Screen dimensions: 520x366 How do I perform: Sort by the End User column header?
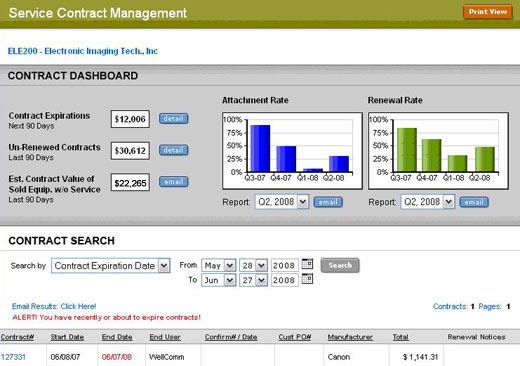click(165, 337)
